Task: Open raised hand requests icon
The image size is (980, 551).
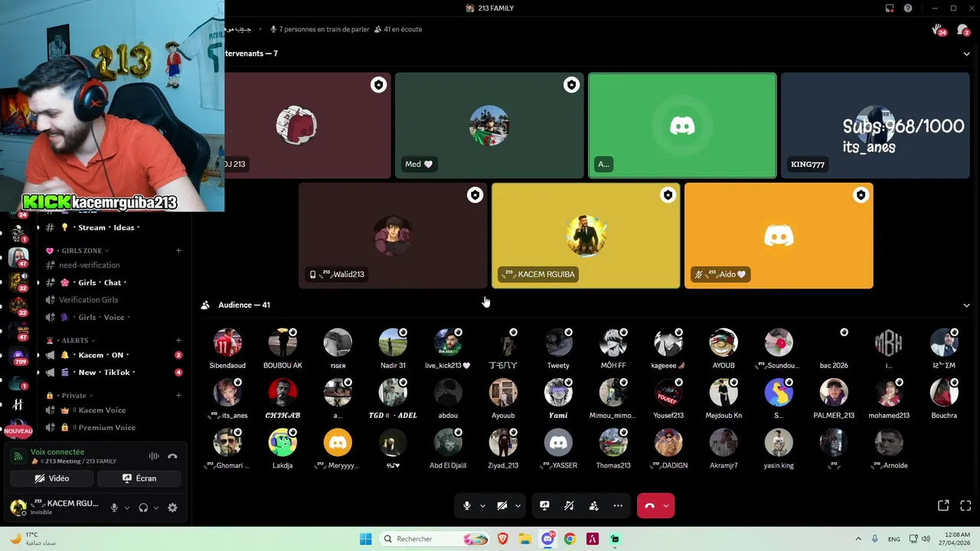Action: 939,29
